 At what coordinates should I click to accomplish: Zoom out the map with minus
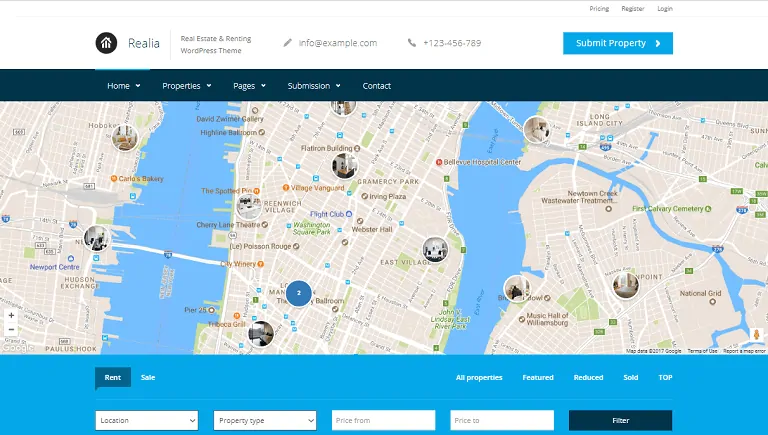tap(11, 330)
